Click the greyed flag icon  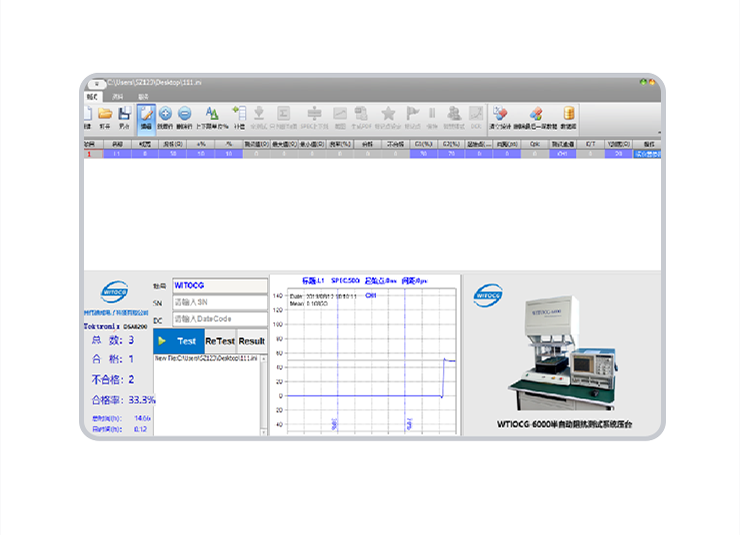[412, 113]
